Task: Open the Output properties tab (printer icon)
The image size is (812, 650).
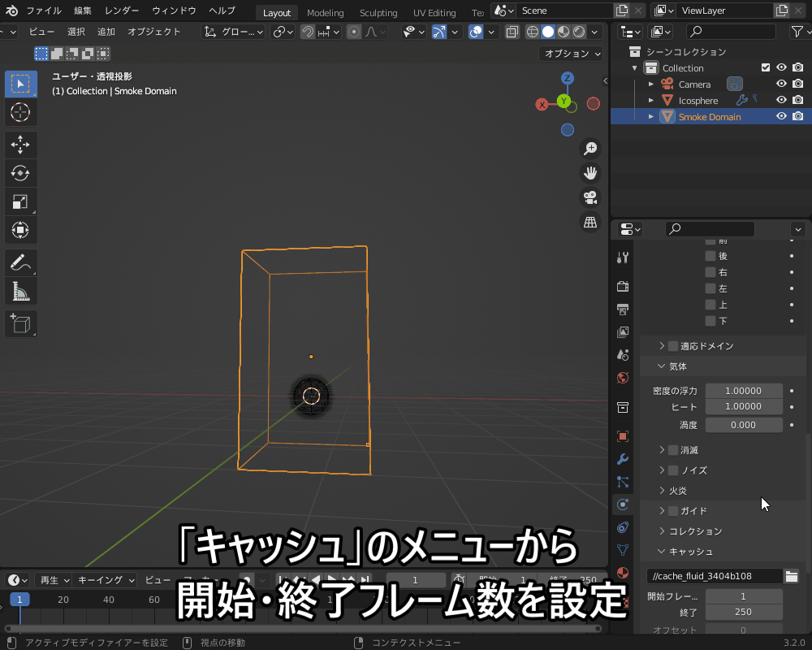Action: (x=622, y=310)
